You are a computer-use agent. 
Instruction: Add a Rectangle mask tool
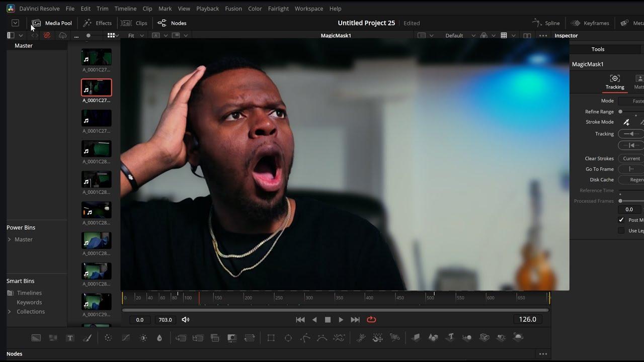coord(271,338)
